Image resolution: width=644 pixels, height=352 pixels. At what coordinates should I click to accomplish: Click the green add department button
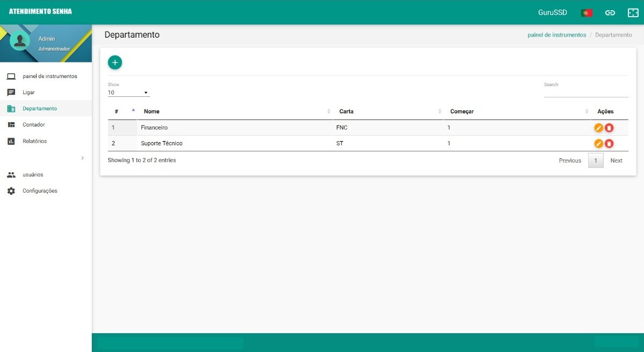115,62
